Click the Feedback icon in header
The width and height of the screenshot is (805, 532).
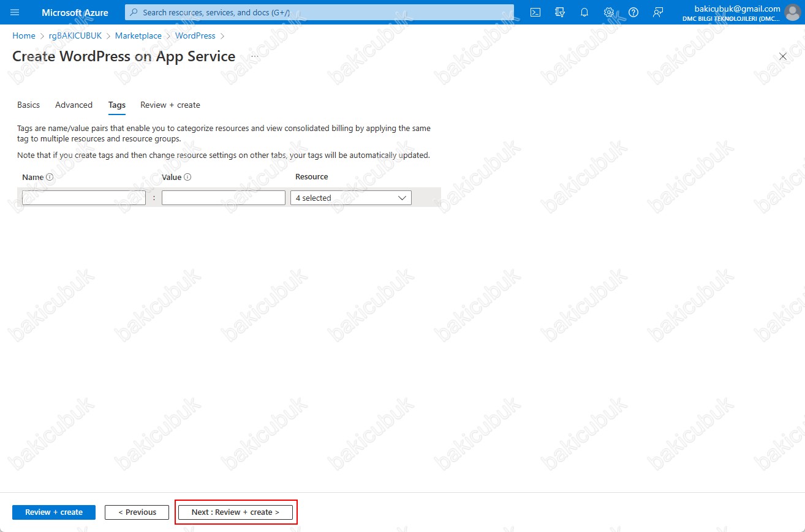point(658,12)
